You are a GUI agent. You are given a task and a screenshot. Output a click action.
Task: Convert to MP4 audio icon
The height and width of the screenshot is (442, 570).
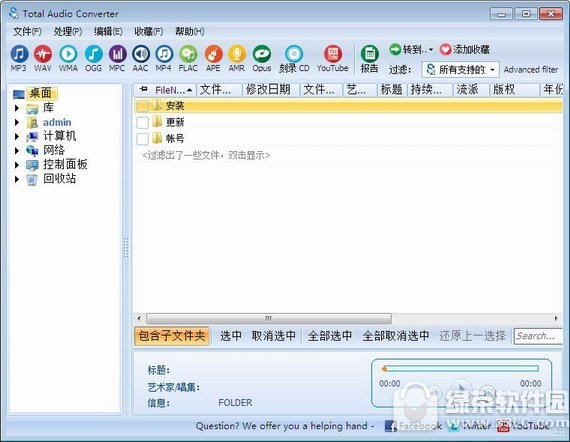point(164,58)
